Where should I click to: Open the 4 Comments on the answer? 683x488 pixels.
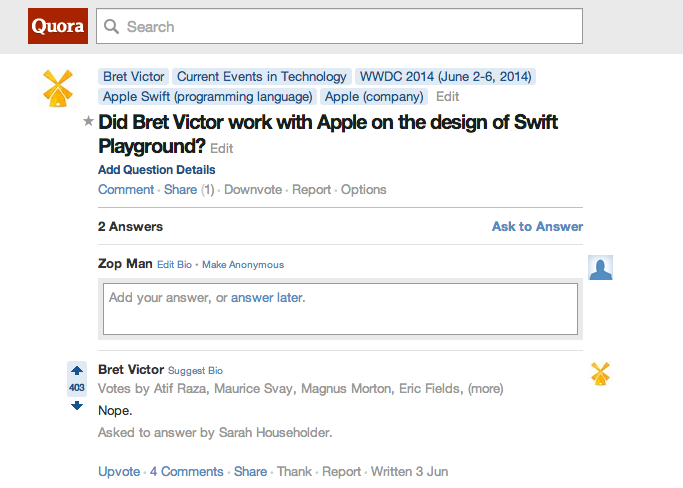click(186, 471)
